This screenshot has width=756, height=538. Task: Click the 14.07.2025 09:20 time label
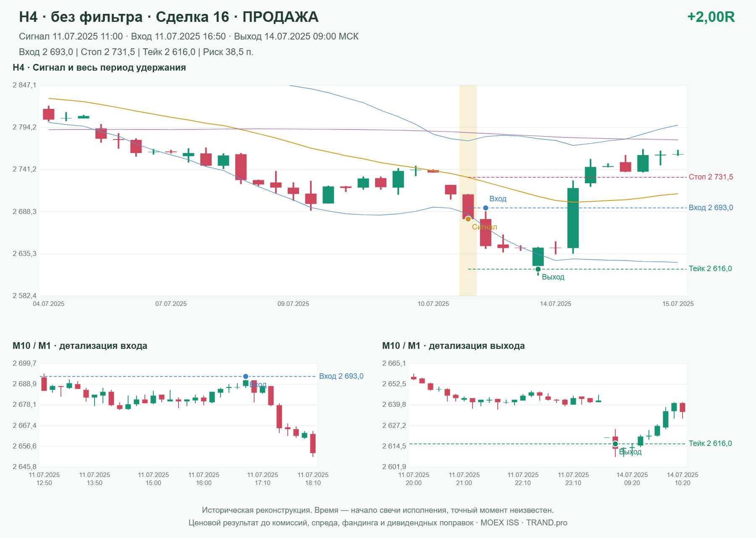tap(632, 479)
